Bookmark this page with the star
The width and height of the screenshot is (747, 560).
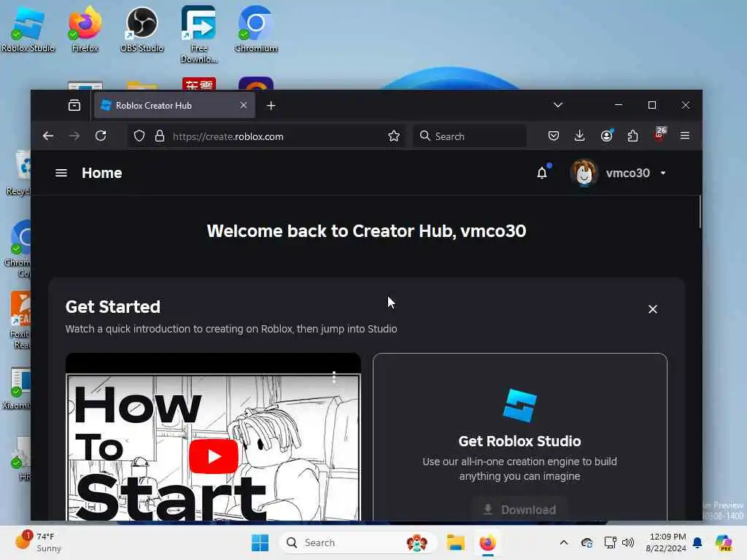(x=394, y=136)
